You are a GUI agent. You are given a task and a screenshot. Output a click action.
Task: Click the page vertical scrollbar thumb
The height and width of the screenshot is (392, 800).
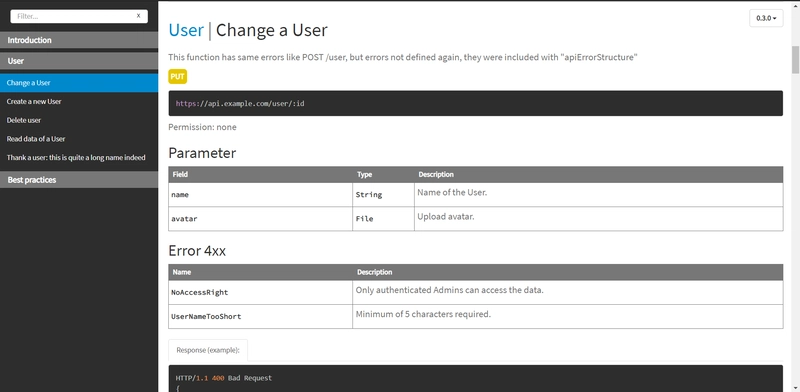(795, 60)
